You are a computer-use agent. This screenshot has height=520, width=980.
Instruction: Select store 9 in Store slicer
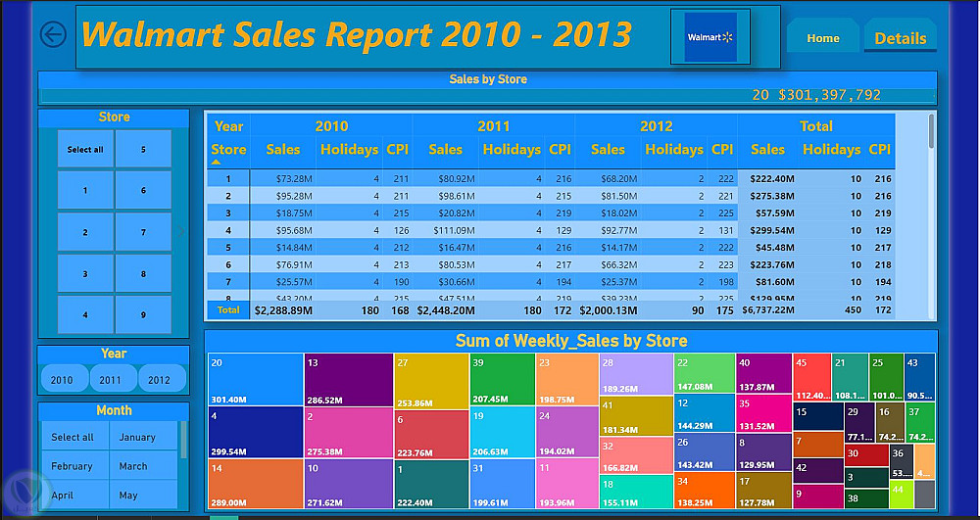[x=143, y=314]
